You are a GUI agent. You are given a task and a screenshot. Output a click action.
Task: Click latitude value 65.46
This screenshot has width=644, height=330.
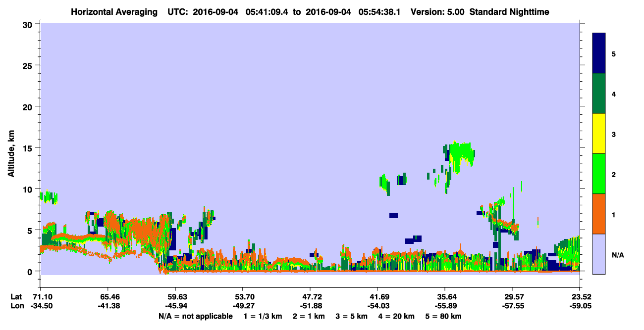(108, 297)
